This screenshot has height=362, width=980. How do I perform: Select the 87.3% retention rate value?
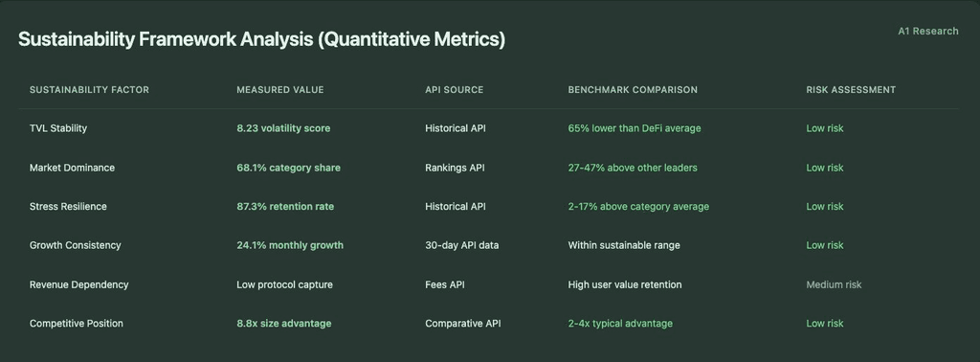285,206
